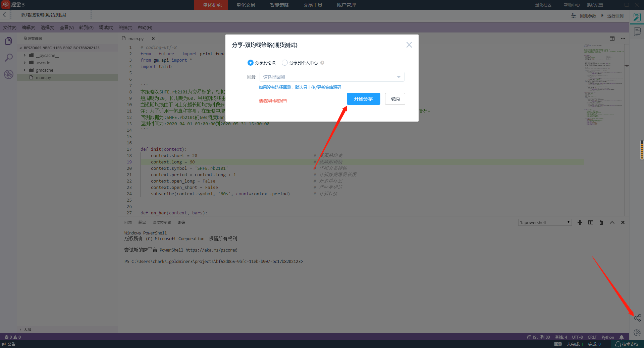Open the powershell terminal selector dropdown
The image size is (644, 348).
click(x=545, y=222)
